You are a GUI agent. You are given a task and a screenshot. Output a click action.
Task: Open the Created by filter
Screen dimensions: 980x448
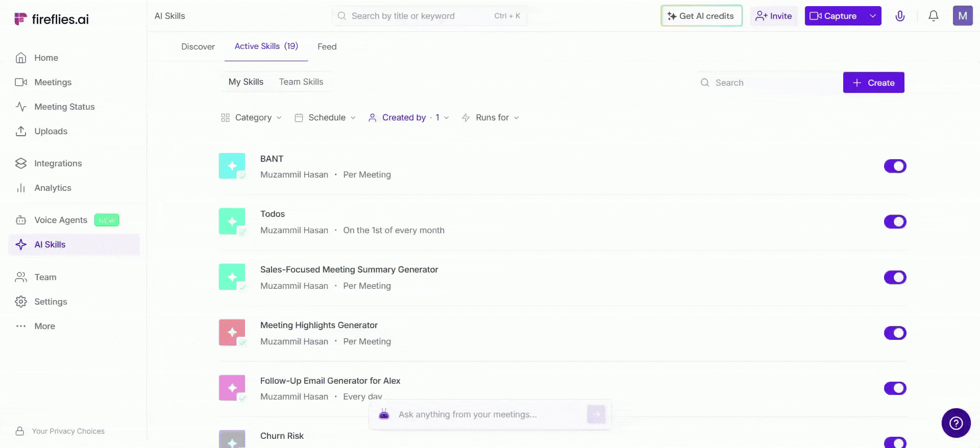pyautogui.click(x=408, y=117)
